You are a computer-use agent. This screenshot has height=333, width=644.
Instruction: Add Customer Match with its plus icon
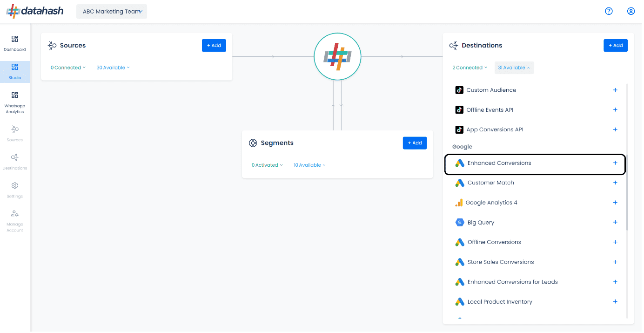[615, 183]
